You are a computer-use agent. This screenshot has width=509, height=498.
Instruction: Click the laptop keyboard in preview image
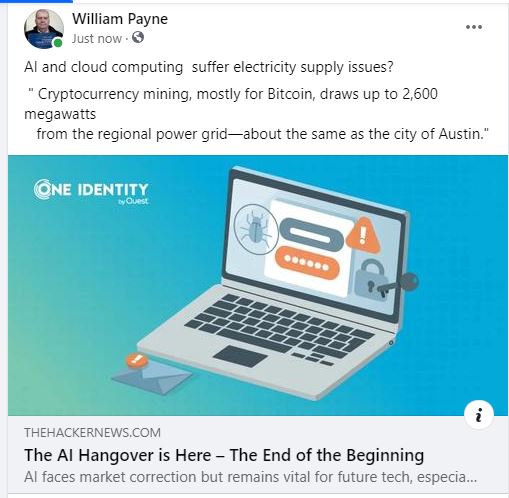pyautogui.click(x=279, y=329)
